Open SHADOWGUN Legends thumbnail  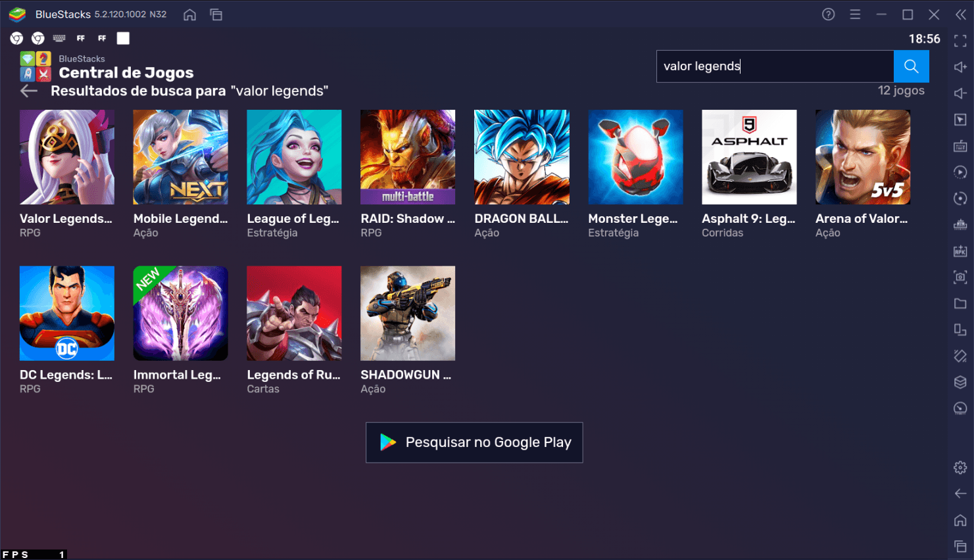408,314
